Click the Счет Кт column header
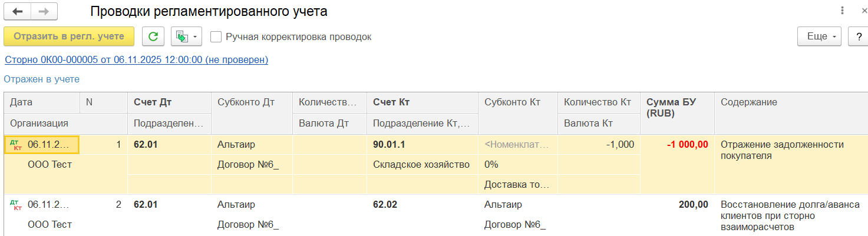Image resolution: width=868 pixels, height=236 pixels. tap(391, 102)
